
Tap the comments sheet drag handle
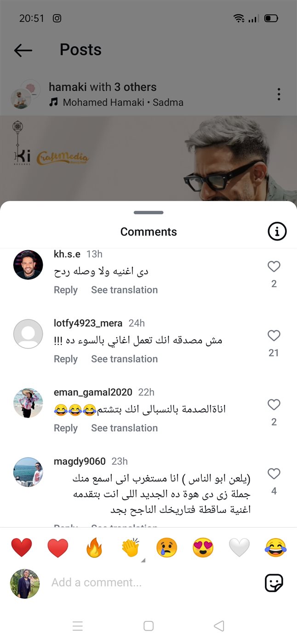[x=148, y=213]
